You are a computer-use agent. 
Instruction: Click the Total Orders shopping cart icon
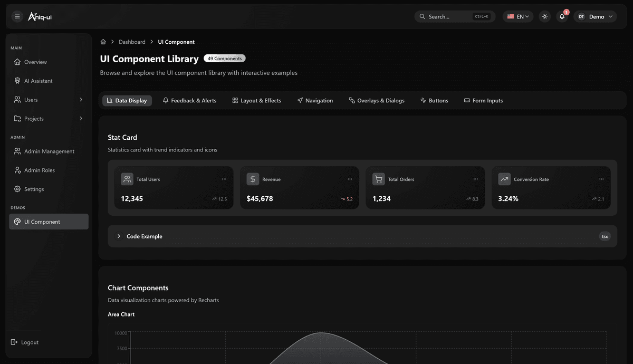coord(378,179)
